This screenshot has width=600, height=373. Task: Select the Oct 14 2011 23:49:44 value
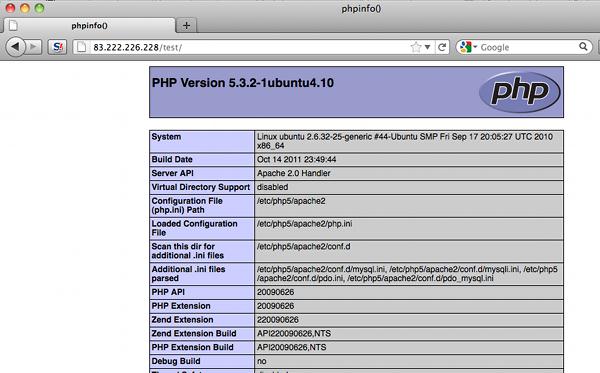[297, 159]
